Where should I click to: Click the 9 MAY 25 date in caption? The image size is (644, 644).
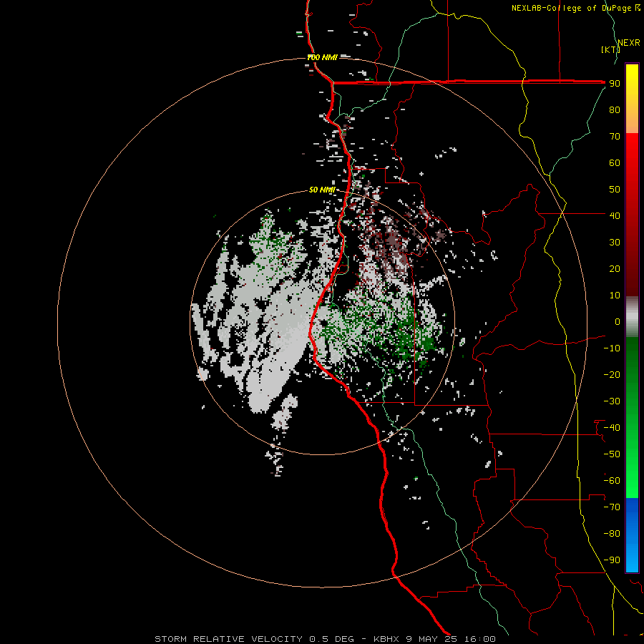coord(431,639)
